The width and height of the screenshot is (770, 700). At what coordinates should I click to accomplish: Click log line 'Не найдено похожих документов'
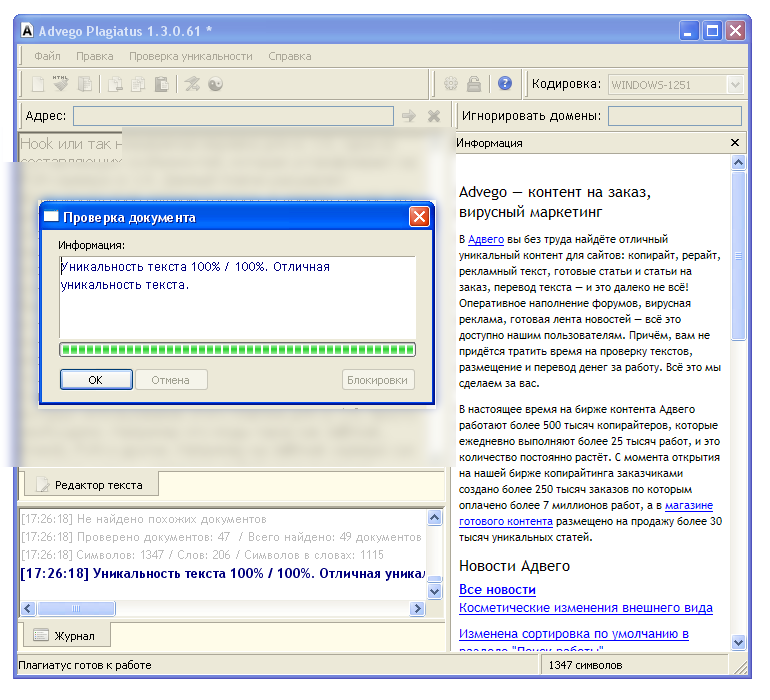(x=143, y=519)
